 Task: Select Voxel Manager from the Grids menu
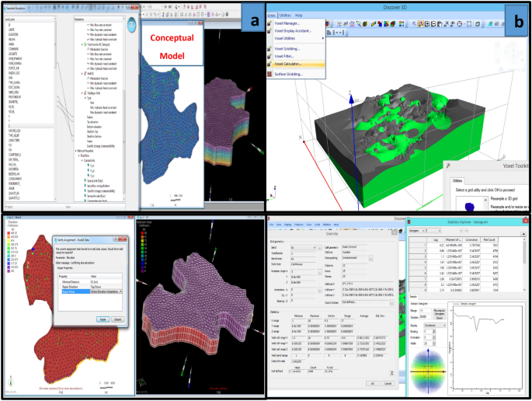292,24
